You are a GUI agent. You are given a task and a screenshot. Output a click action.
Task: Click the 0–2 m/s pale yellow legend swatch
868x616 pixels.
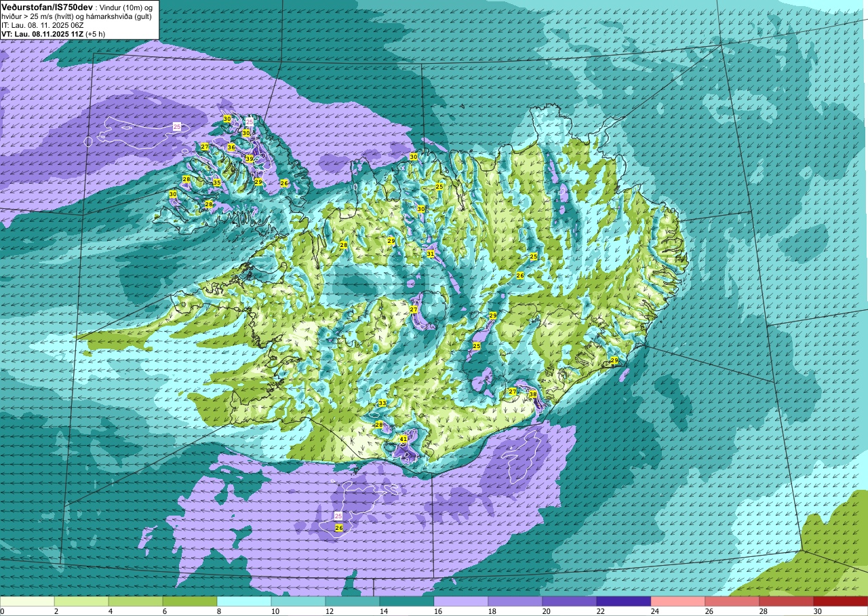point(27,601)
